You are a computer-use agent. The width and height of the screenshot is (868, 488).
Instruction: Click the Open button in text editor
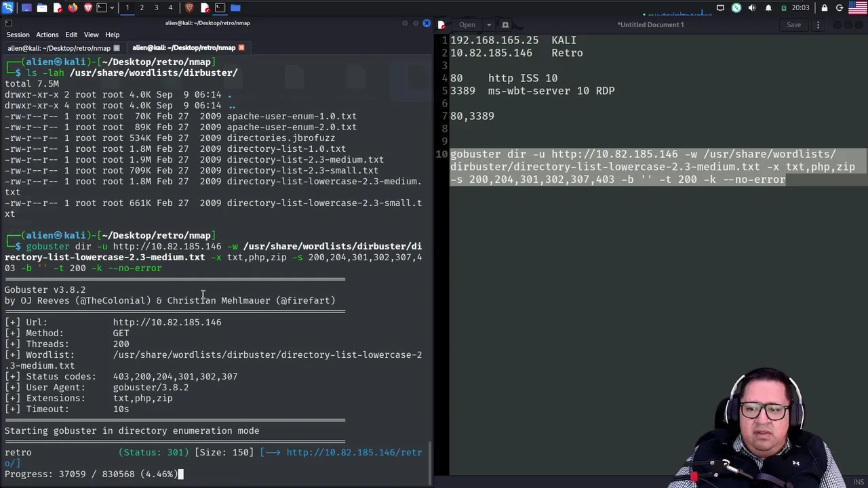[x=467, y=25]
